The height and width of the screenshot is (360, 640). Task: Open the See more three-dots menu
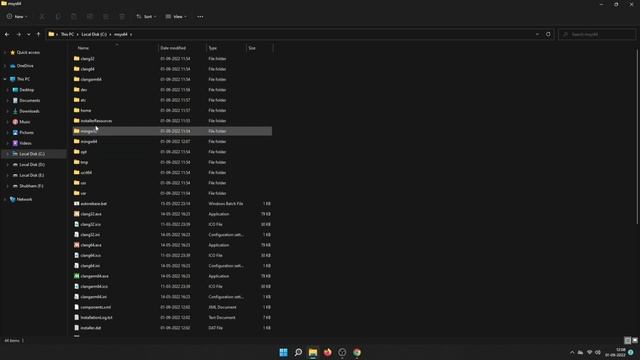[200, 17]
